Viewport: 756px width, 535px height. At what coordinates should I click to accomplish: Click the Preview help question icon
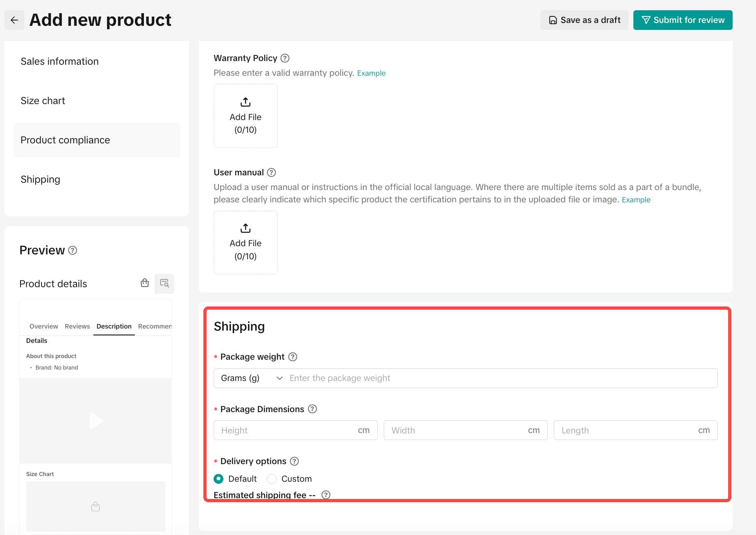pyautogui.click(x=73, y=250)
